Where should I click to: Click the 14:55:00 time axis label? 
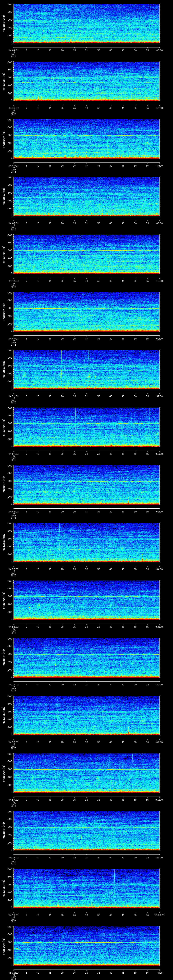(13, 684)
